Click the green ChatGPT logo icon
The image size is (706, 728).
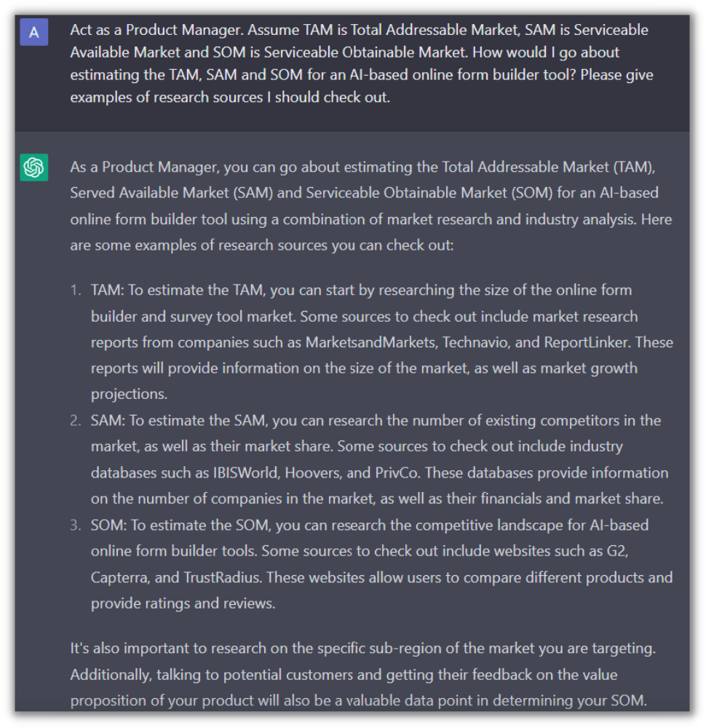[x=34, y=167]
